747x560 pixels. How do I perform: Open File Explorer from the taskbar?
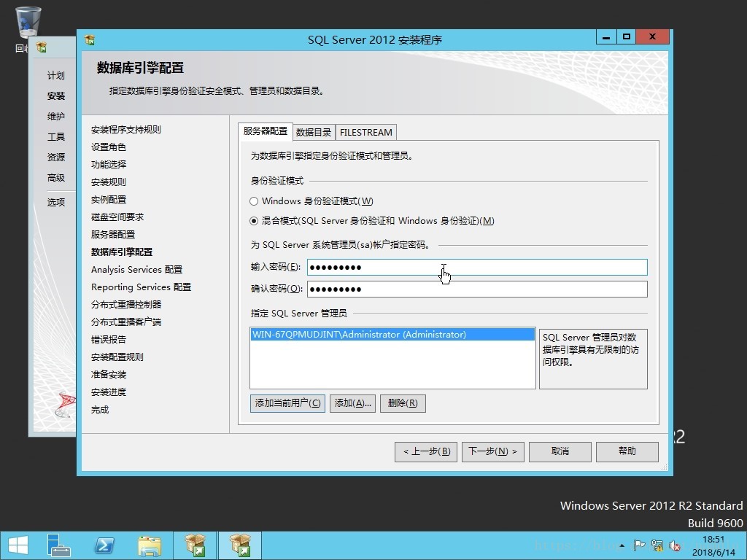(150, 545)
